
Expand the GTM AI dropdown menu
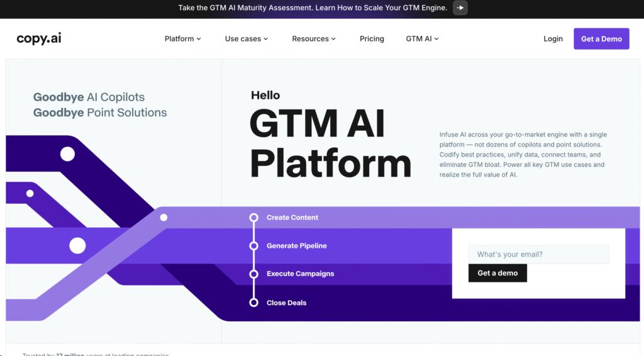coord(422,38)
